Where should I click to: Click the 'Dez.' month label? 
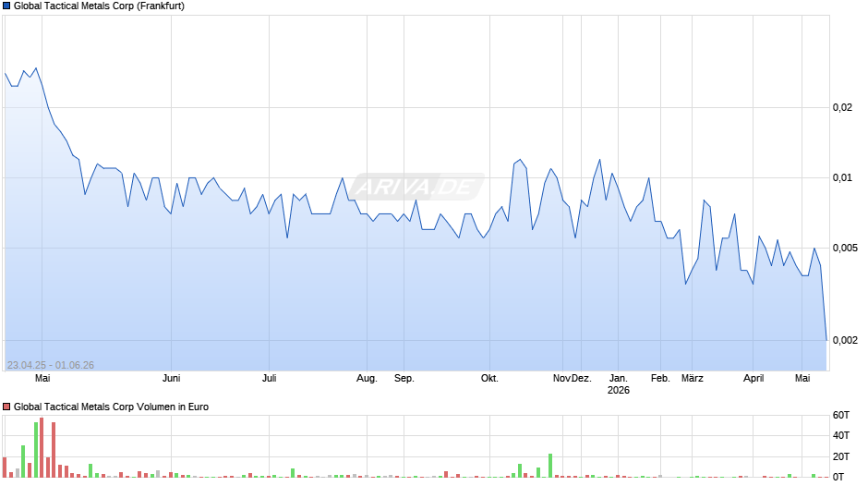581,379
